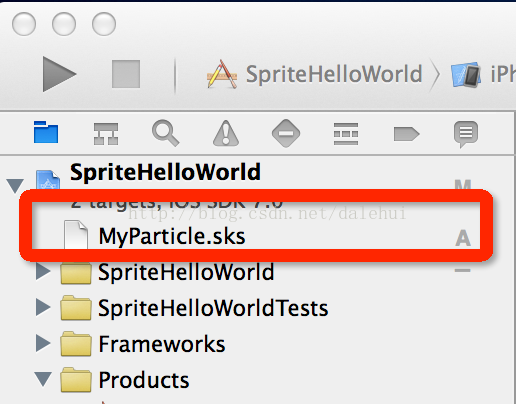Zoom the Xcode window
This screenshot has height=404, width=516.
pos(104,24)
